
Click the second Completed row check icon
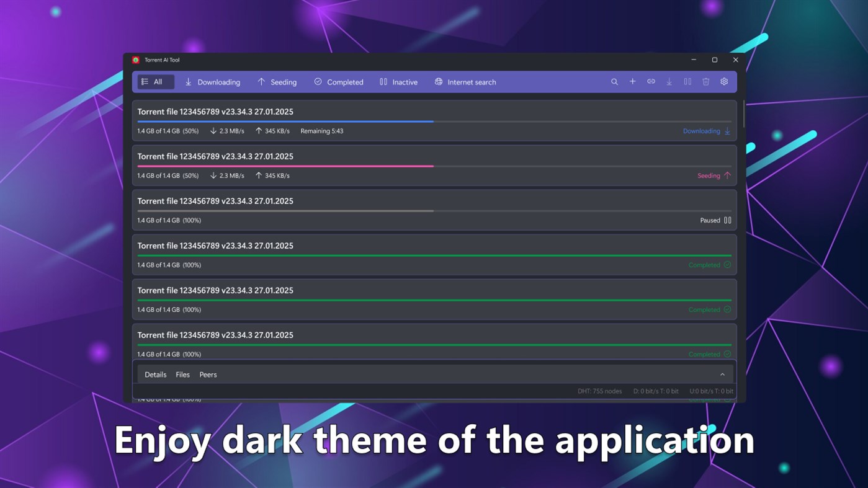727,309
